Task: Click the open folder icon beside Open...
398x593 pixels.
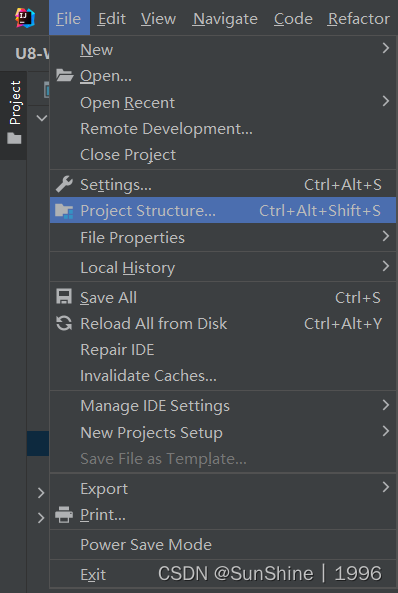Action: pos(65,76)
